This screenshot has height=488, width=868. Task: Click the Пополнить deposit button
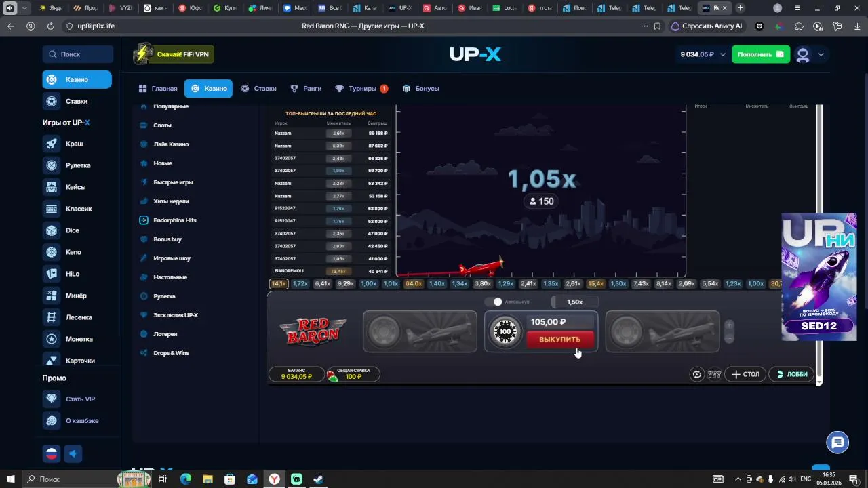[x=761, y=55]
